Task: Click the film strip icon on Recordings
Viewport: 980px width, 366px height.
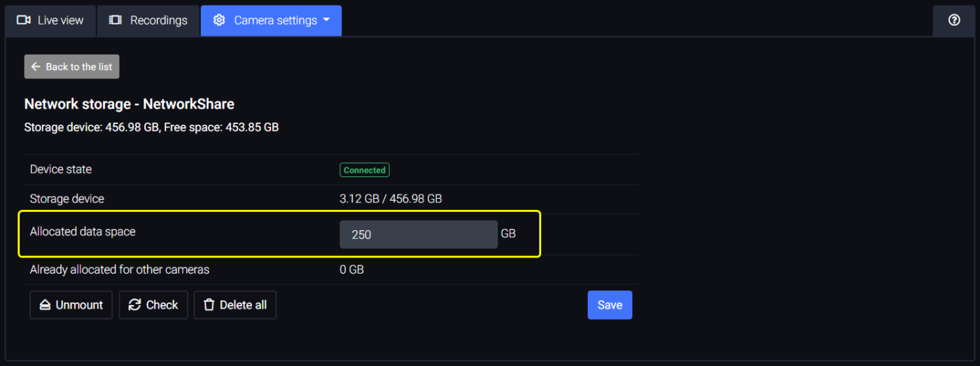Action: click(x=115, y=20)
